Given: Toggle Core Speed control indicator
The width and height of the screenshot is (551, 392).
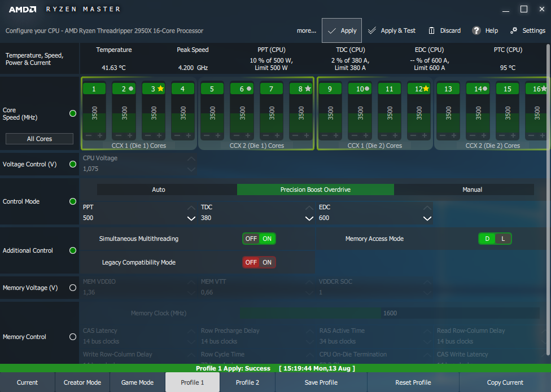Looking at the screenshot, I should click(73, 113).
